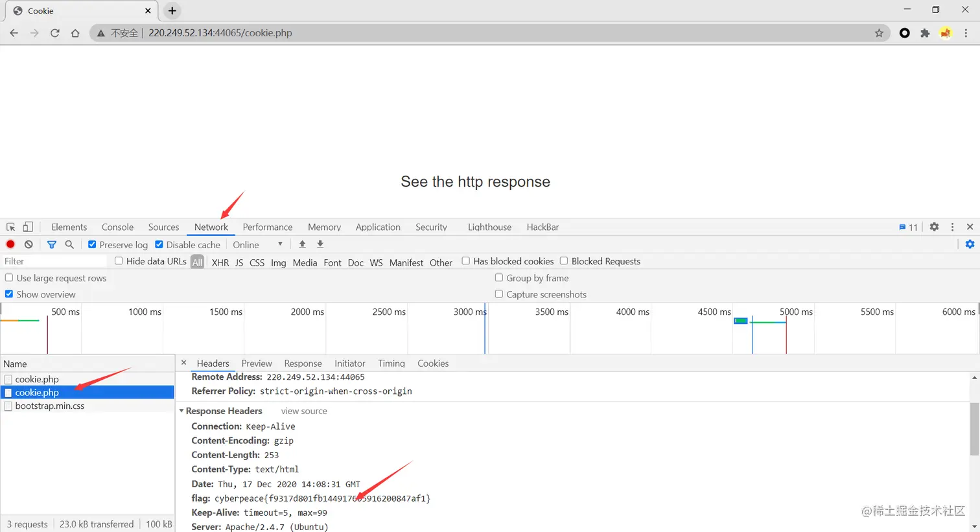This screenshot has width=980, height=532.
Task: Open the Extensions puzzle icon
Action: click(x=925, y=33)
